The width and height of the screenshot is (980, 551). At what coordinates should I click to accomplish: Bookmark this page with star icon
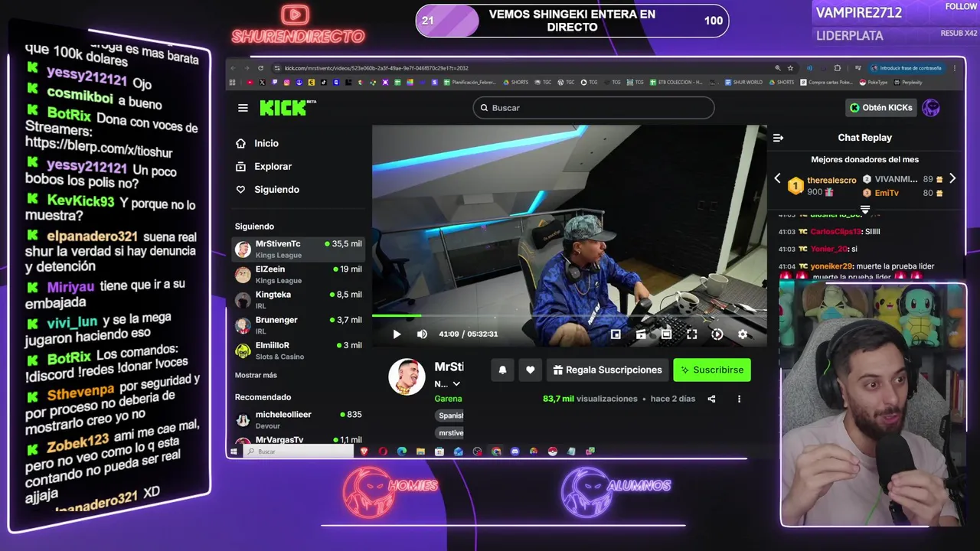(x=791, y=68)
